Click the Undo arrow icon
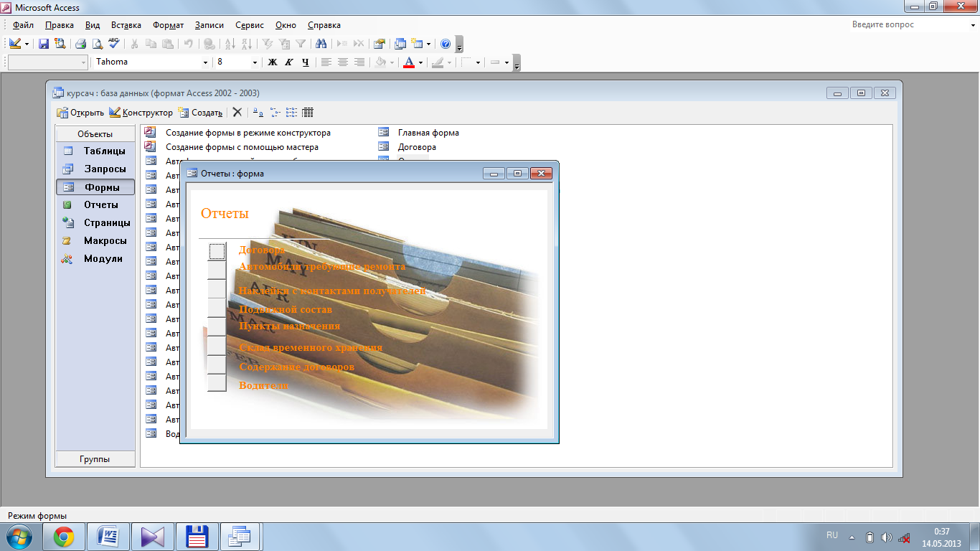980x551 pixels. click(x=189, y=44)
